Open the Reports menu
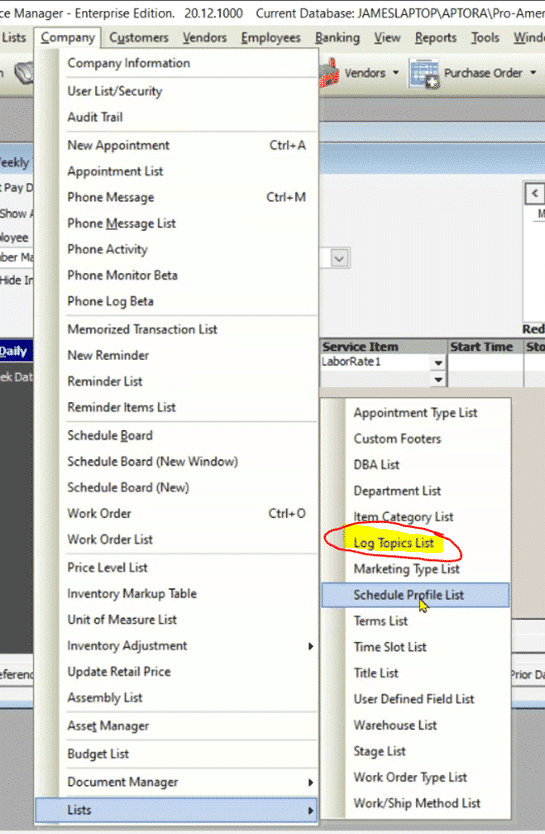545x834 pixels. [x=435, y=38]
